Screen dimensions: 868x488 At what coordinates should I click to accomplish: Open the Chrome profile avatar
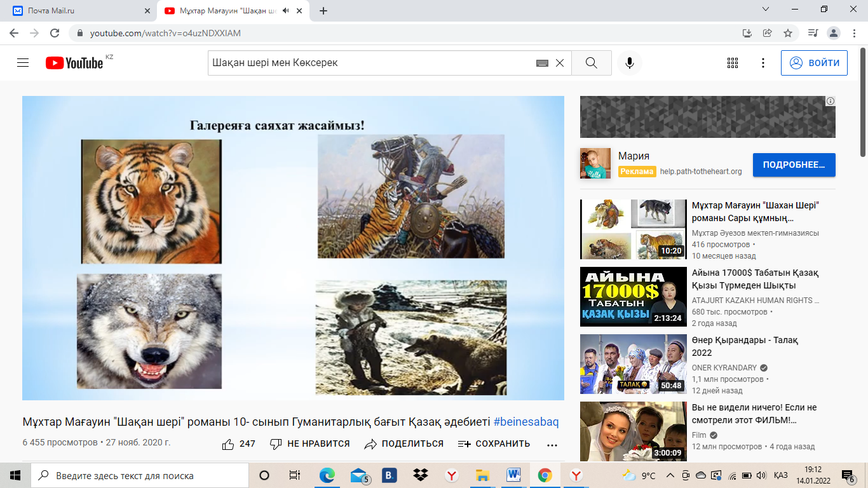click(834, 33)
